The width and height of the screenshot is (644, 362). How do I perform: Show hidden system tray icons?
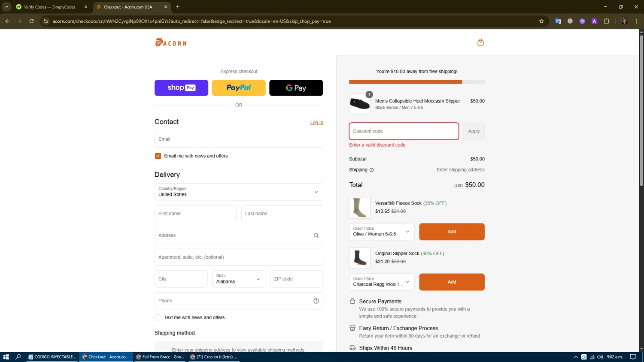click(x=576, y=357)
